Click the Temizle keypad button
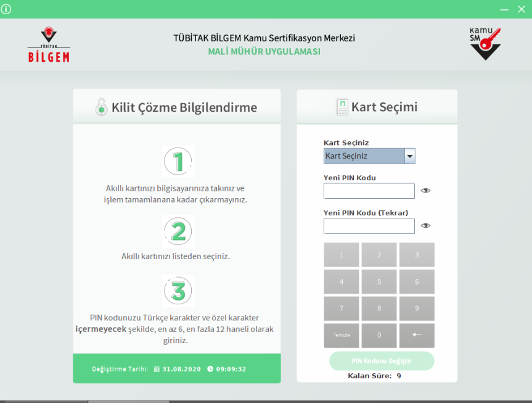This screenshot has height=403, width=532. click(x=342, y=335)
